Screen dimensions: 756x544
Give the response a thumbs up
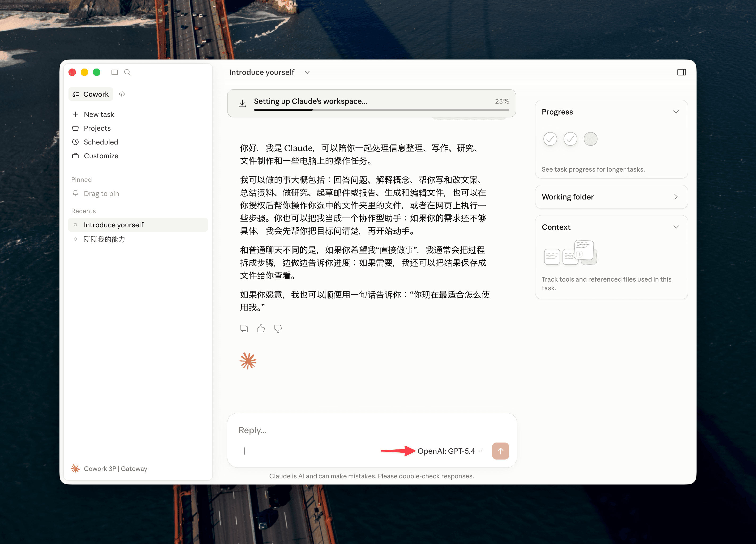261,329
